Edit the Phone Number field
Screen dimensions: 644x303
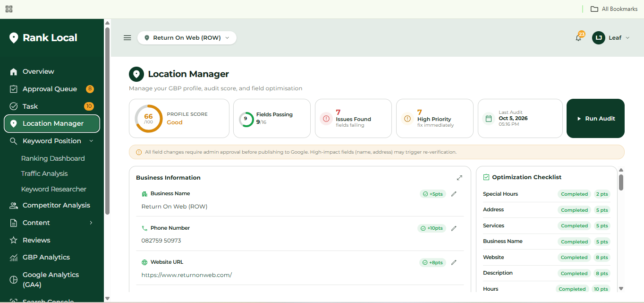pos(454,228)
